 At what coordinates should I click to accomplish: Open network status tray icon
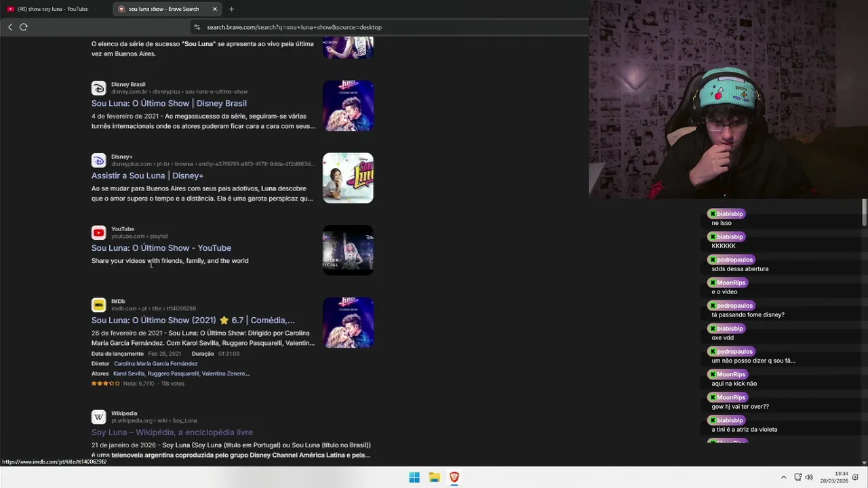coord(797,477)
